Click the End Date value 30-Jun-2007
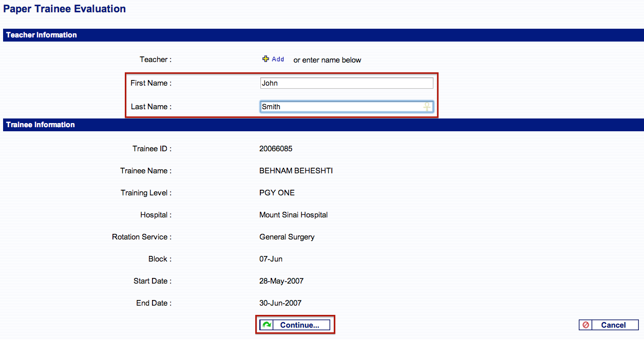The height and width of the screenshot is (340, 644). (x=280, y=303)
